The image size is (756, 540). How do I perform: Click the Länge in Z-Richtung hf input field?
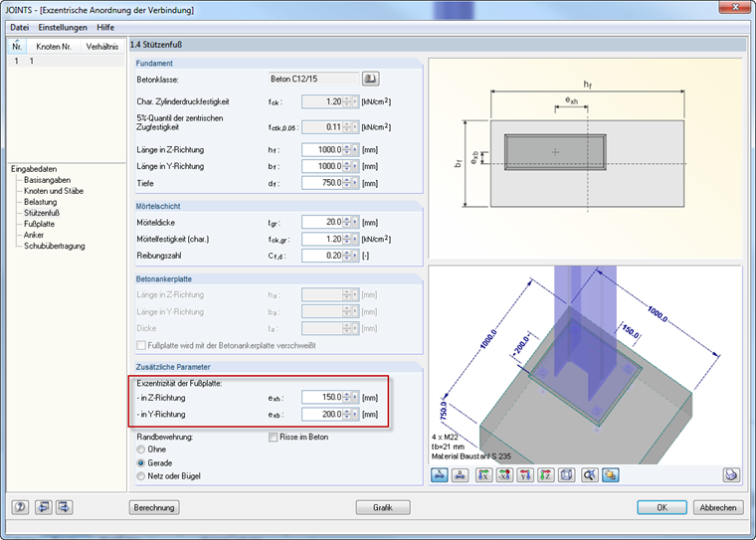[322, 150]
